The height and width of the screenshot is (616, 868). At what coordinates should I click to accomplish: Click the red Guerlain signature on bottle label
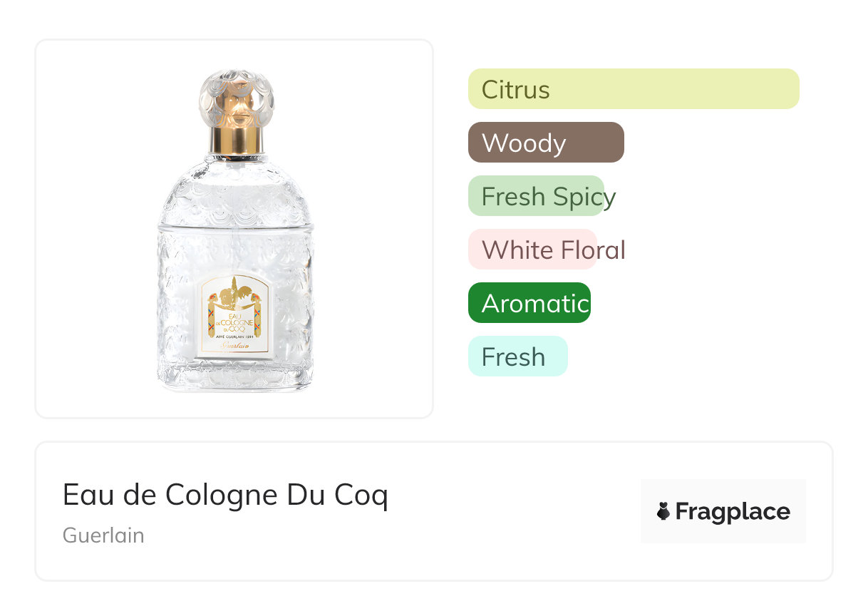pos(235,344)
